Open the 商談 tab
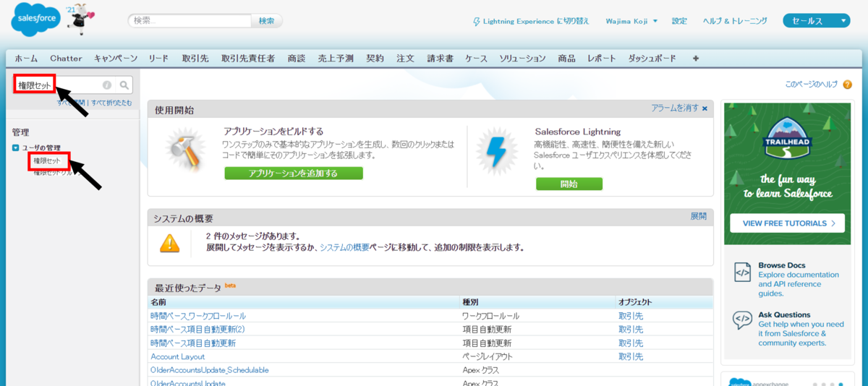 click(297, 59)
